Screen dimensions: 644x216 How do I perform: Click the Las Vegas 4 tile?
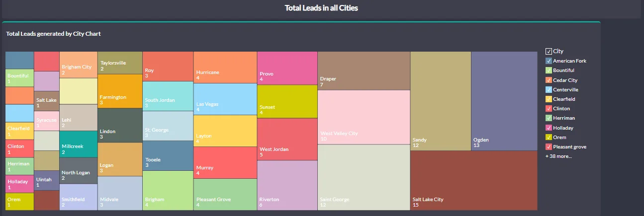pos(225,99)
